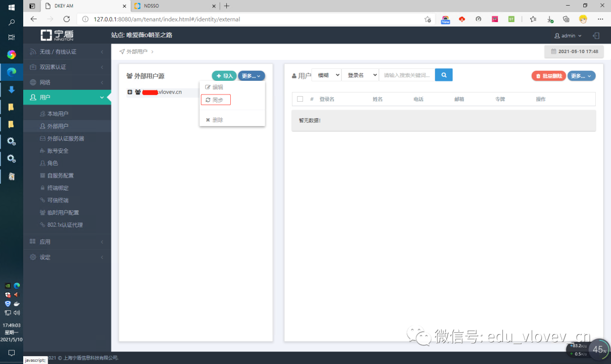
Task: Refresh the browser page
Action: (67, 19)
